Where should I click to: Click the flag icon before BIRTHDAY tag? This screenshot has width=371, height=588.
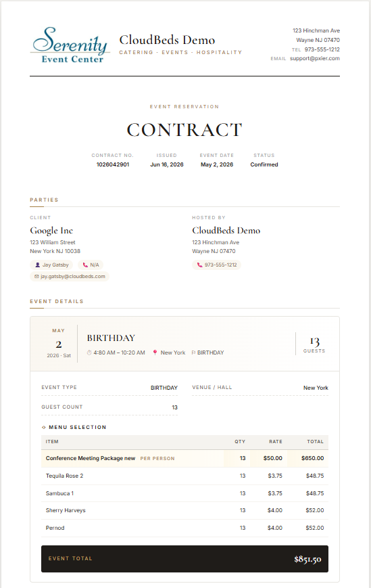pyautogui.click(x=193, y=353)
